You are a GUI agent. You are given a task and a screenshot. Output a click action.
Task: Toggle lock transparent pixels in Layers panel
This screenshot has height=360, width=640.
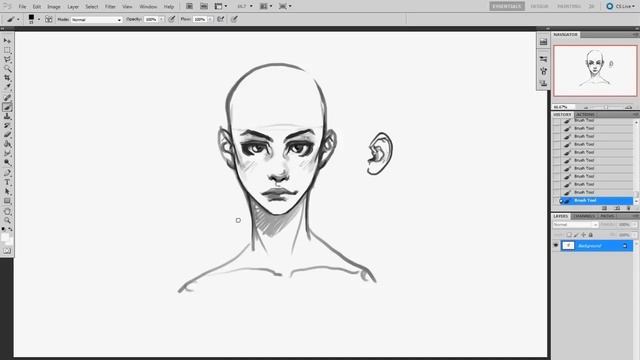(569, 235)
